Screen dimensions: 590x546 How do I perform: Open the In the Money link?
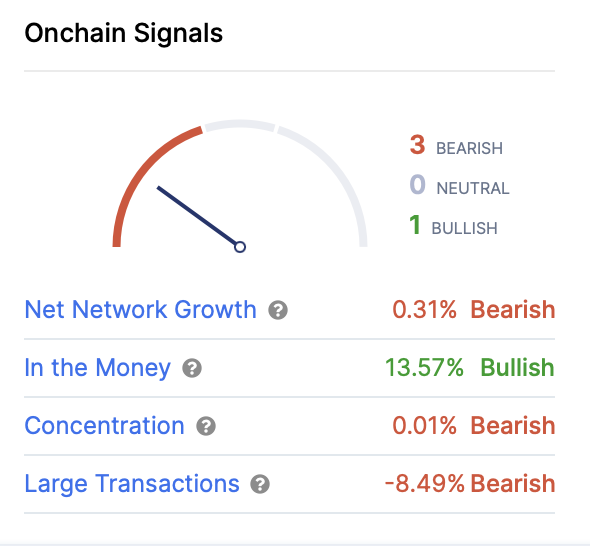(97, 368)
